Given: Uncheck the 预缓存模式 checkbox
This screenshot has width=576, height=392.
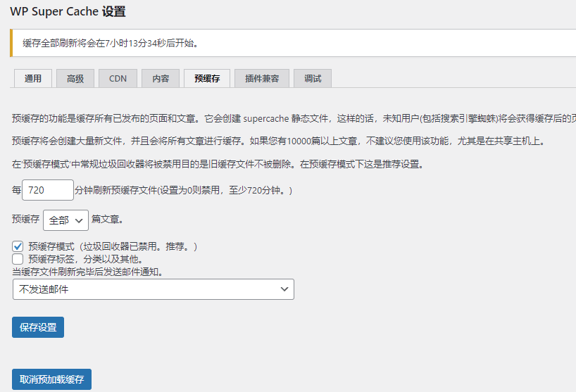Looking at the screenshot, I should tap(18, 246).
